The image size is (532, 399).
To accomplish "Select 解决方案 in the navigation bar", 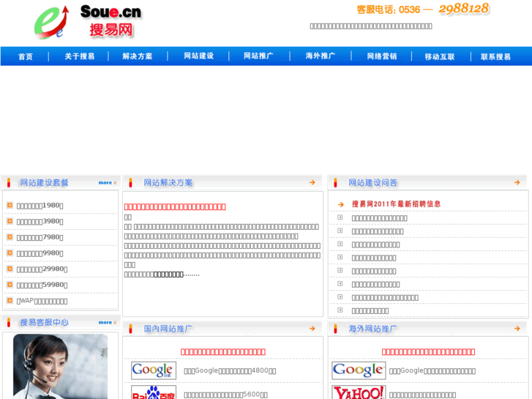I will click(138, 56).
